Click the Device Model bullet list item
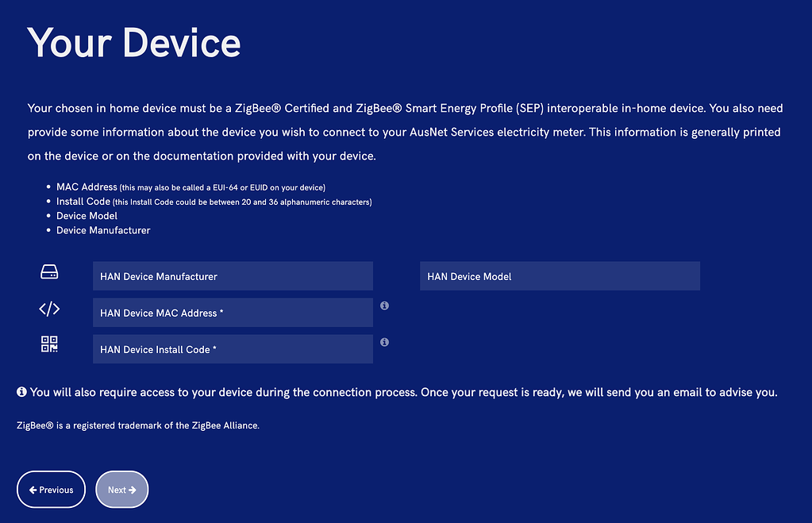 pos(87,216)
